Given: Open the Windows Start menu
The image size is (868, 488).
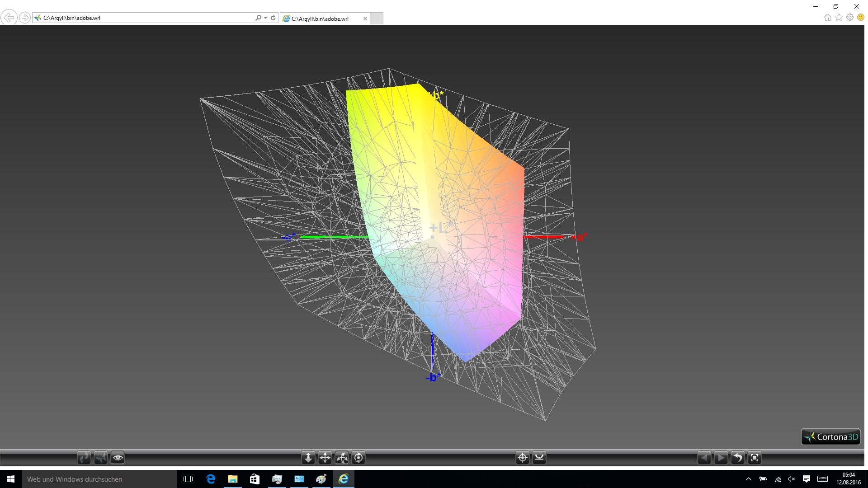Looking at the screenshot, I should [x=11, y=479].
